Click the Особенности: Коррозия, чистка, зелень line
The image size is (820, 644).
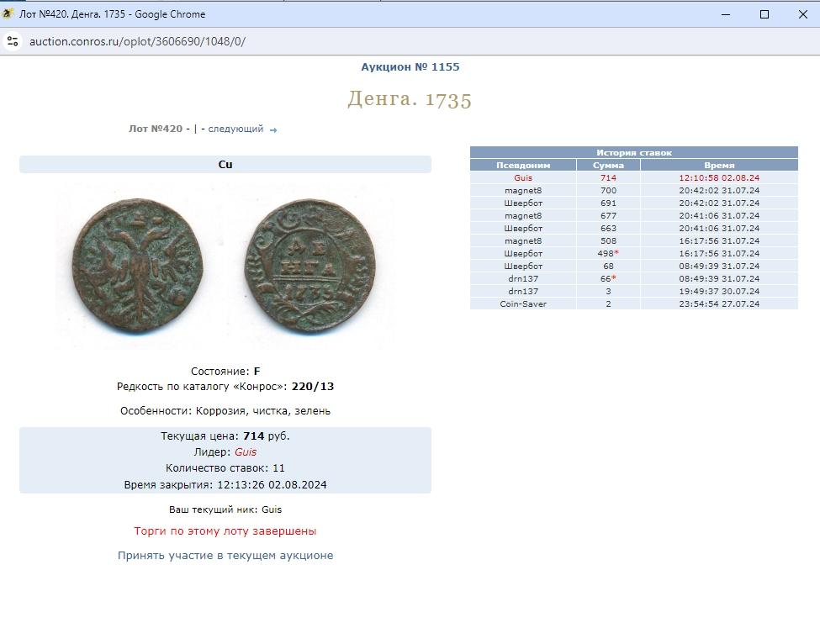pos(225,411)
